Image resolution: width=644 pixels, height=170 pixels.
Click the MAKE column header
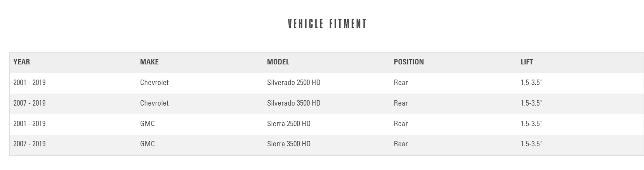click(x=149, y=62)
